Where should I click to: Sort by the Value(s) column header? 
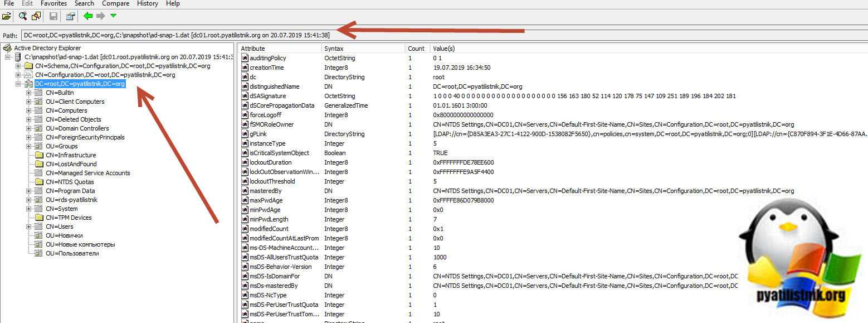coord(648,49)
